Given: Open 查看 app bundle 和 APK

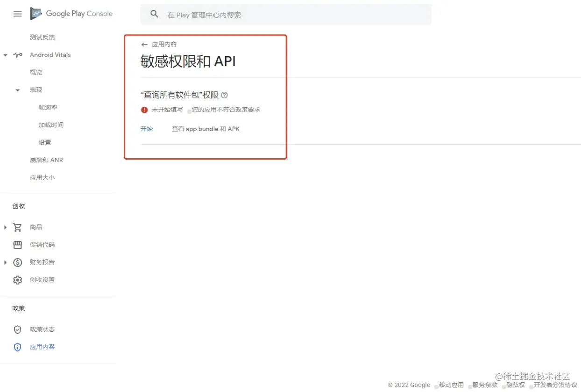Looking at the screenshot, I should pos(205,129).
